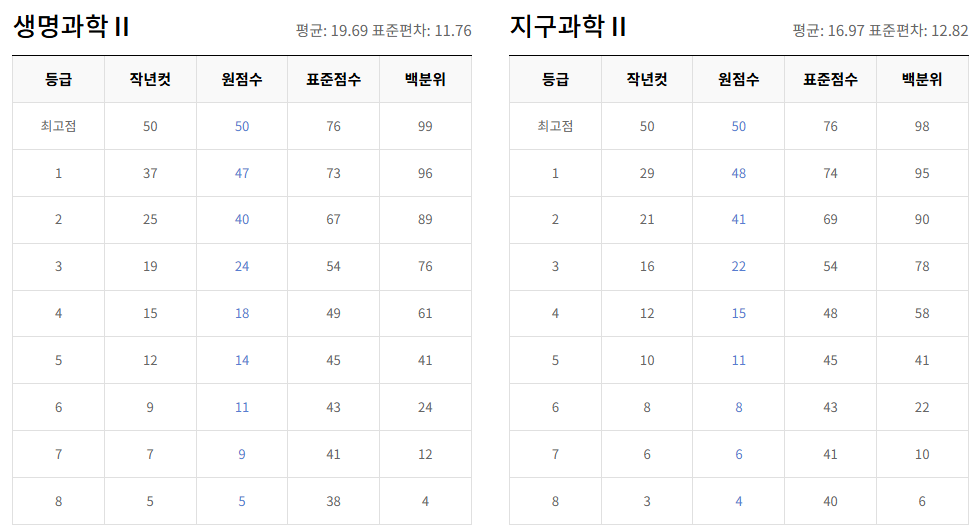Select 표준점수 value 38 in 생명과학 II

pyautogui.click(x=334, y=501)
